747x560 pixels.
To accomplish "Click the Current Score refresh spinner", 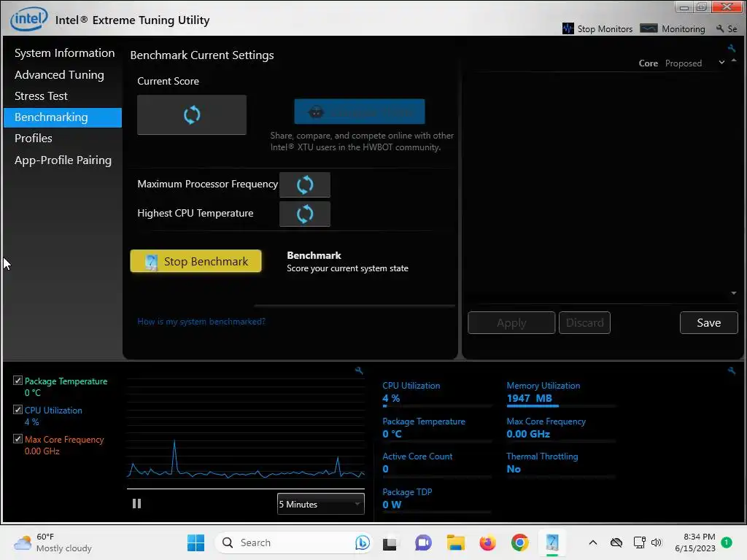I will tap(192, 114).
